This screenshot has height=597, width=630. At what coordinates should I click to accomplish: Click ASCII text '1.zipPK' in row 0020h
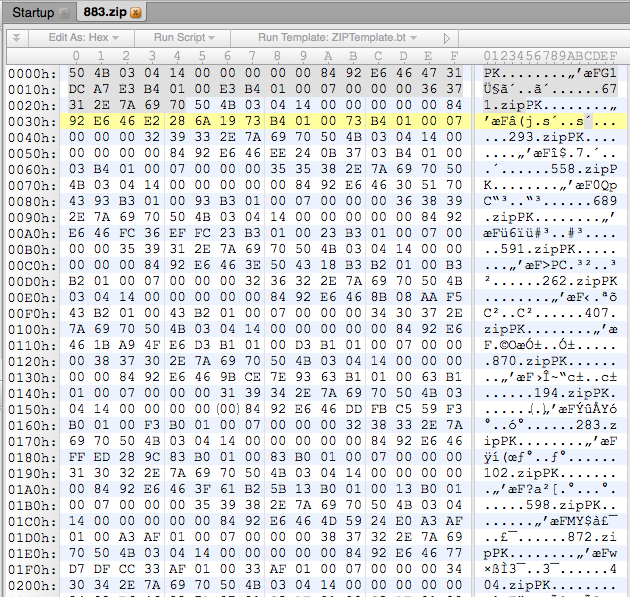[513, 105]
